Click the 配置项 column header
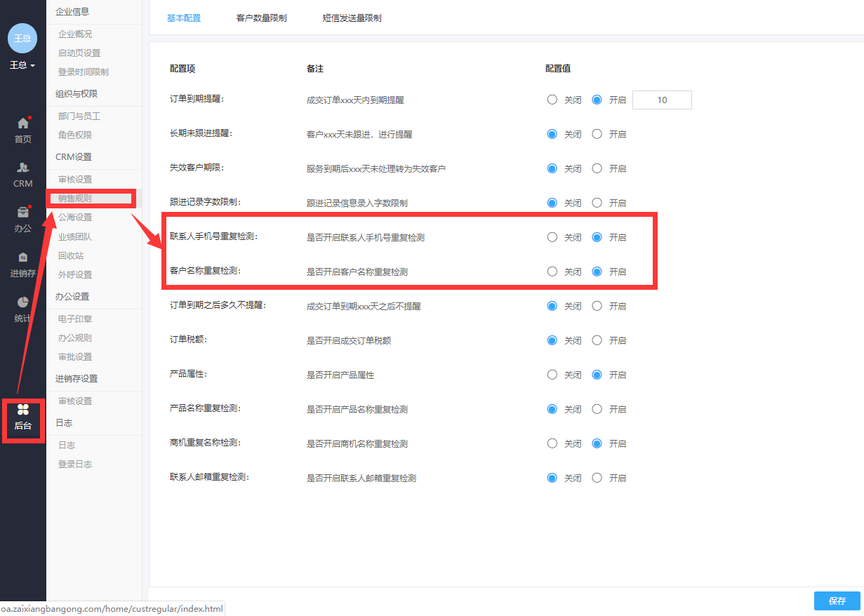Screen dimensions: 864x616 182,68
